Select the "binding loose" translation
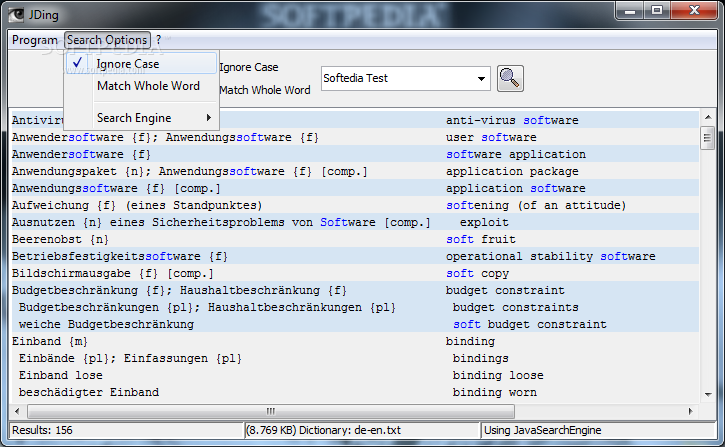The width and height of the screenshot is (725, 447). 498,375
